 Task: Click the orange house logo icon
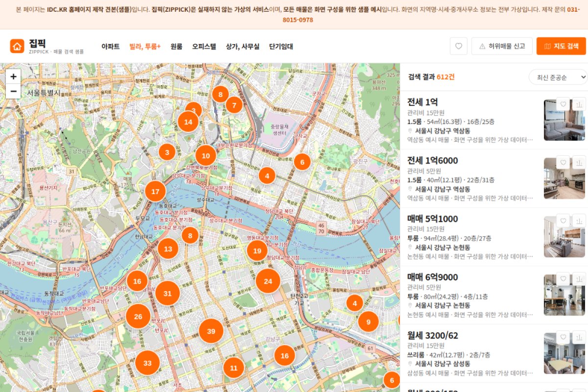17,46
